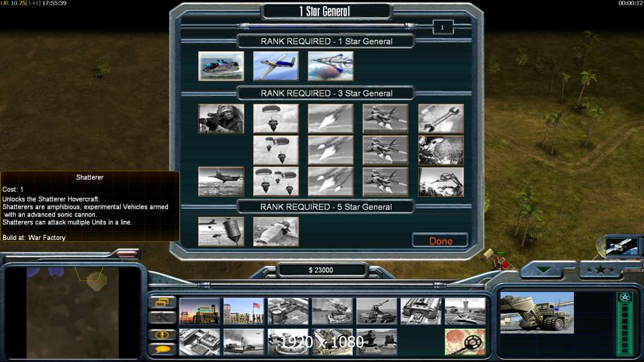Screen dimensions: 644x362
Task: Click the minimap radar view
Action: point(72,313)
